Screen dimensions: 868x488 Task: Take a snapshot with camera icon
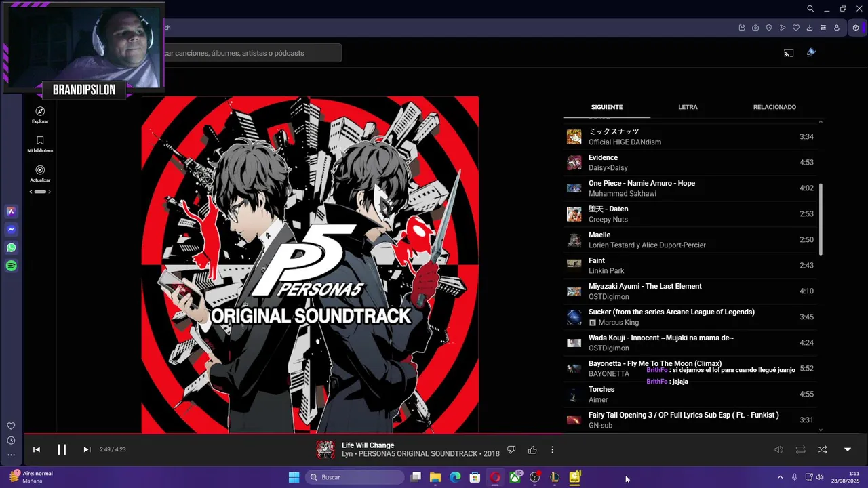(755, 28)
